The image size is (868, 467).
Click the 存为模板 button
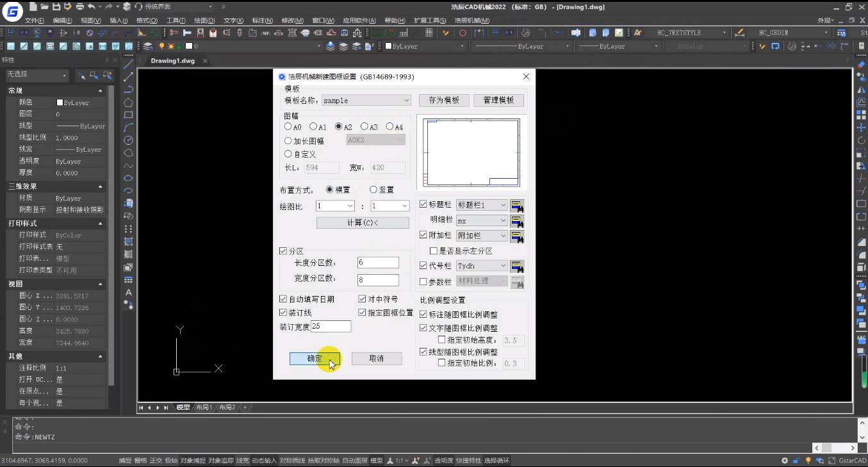point(444,101)
